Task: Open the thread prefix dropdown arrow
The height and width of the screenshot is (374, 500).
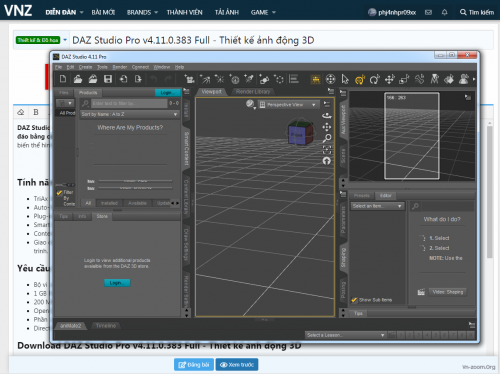Action: pos(65,40)
